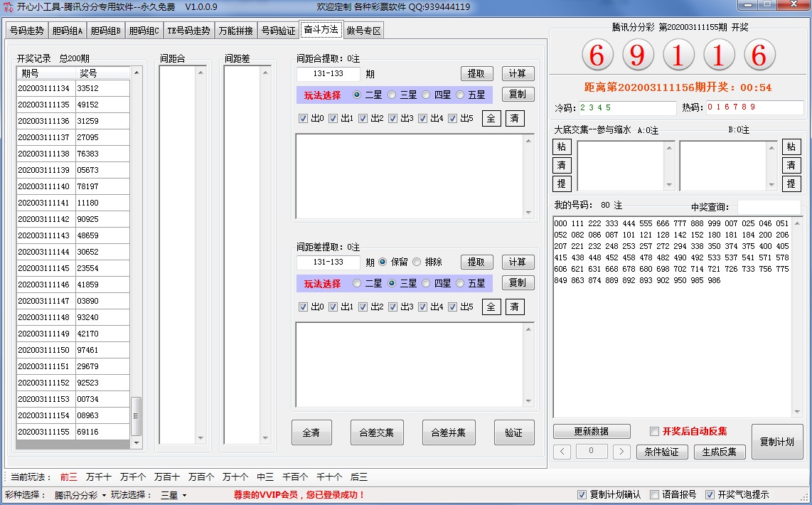Click the next arrow button beside the 0 field
Viewport: 812px width, 505px height.
(621, 452)
